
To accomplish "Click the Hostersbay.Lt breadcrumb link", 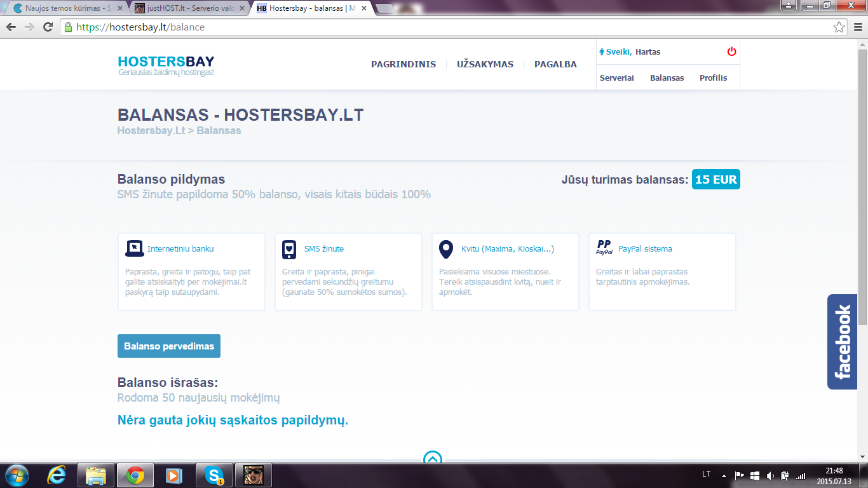I will pyautogui.click(x=151, y=130).
